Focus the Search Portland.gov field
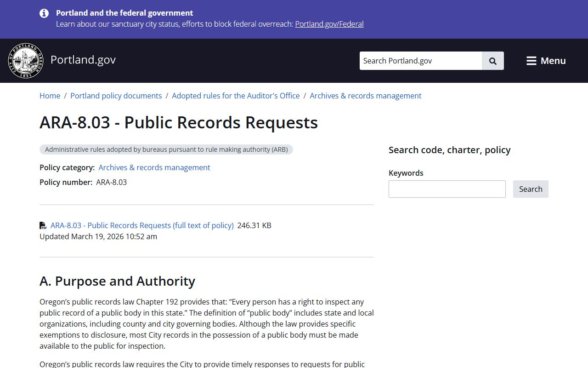The height and width of the screenshot is (368, 588). [421, 61]
